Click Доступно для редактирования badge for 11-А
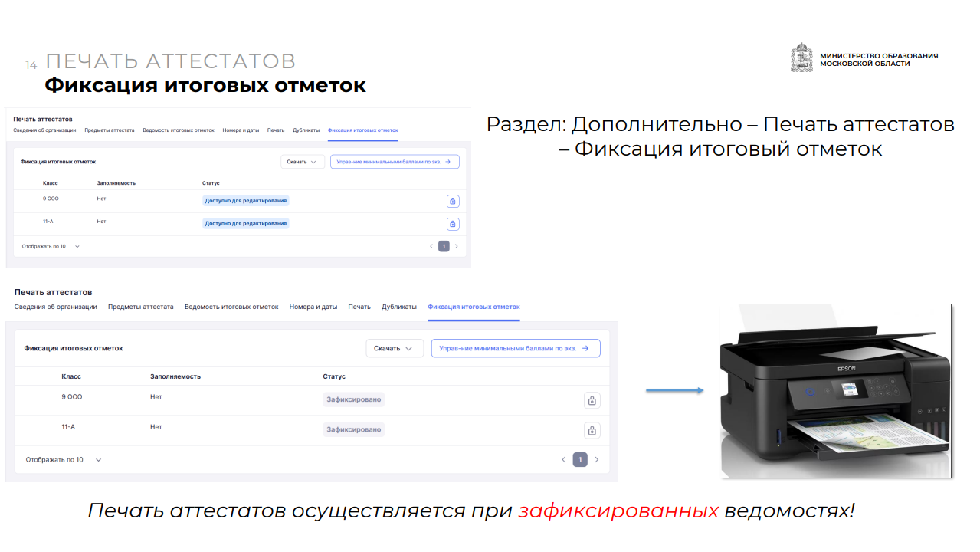 point(246,224)
